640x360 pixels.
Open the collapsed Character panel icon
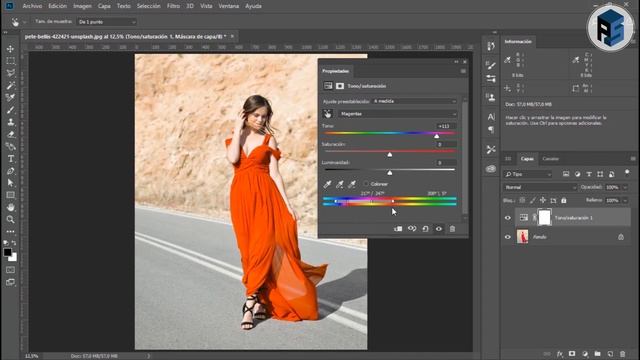491,117
